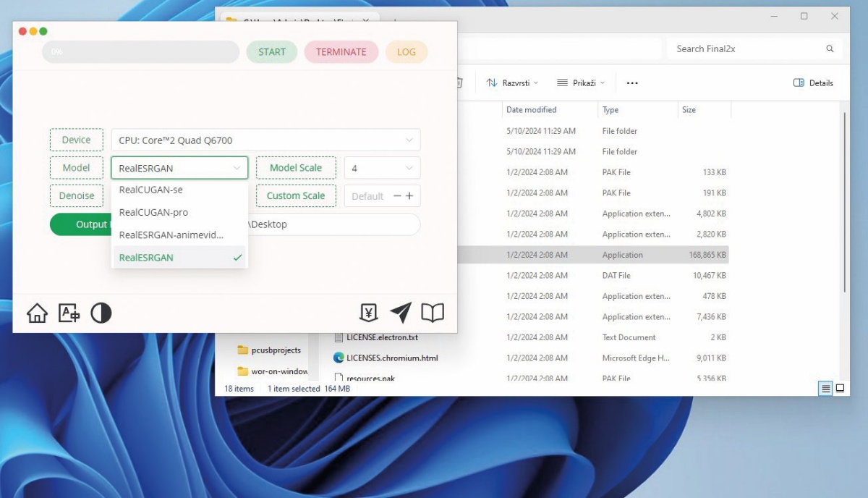Click the paper plane icon
Screen dimensions: 868x498
click(401, 313)
